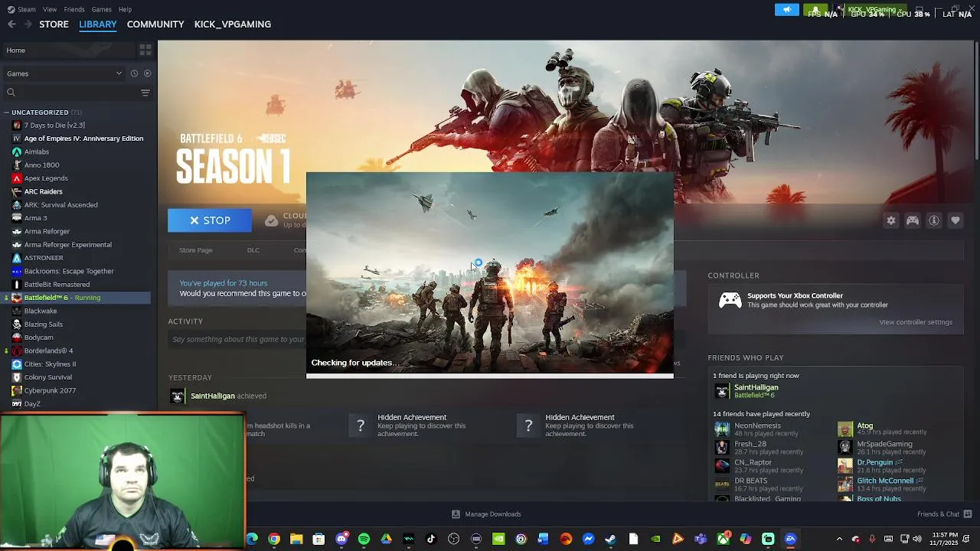This screenshot has height=551, width=980.
Task: Collapse the UNCATEGORIZED collection
Action: click(7, 112)
